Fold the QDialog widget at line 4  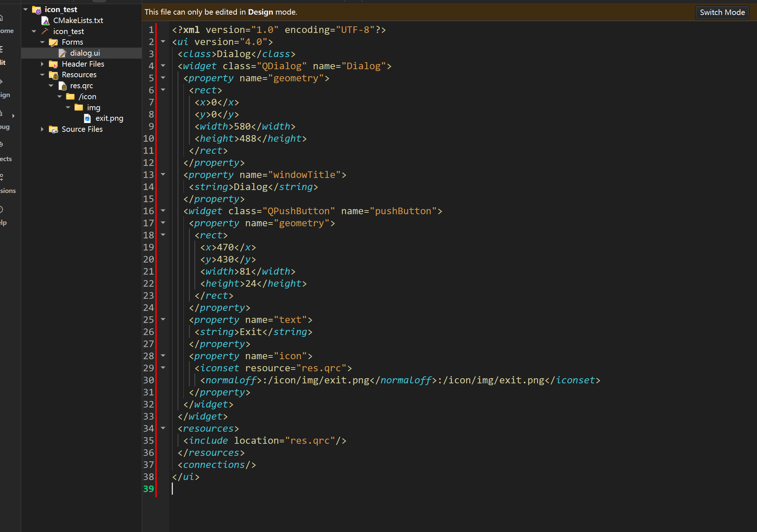pos(163,66)
